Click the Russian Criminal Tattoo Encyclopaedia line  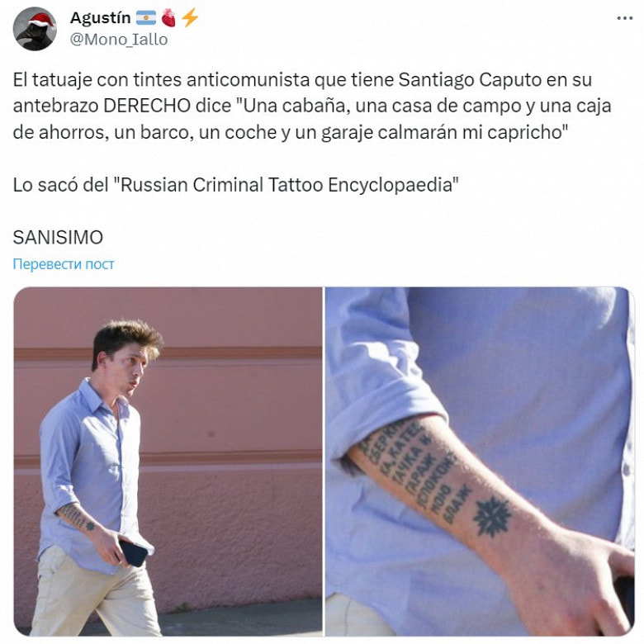(x=236, y=185)
